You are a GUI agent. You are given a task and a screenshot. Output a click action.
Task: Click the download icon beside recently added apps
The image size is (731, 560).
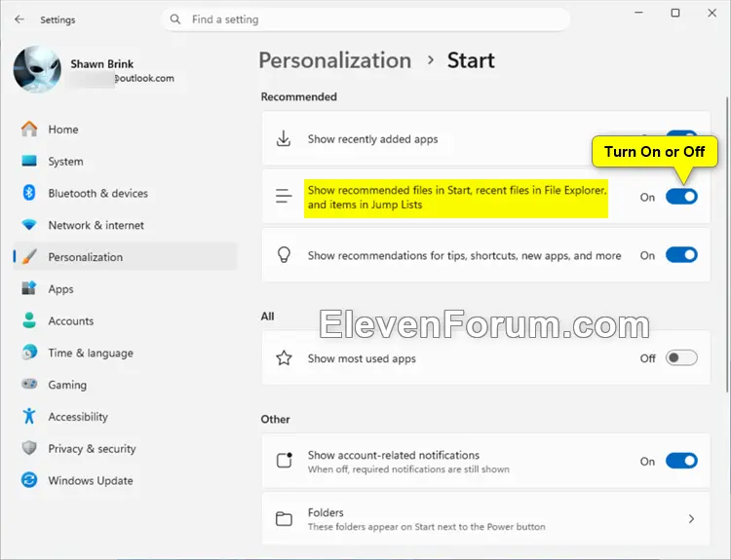pyautogui.click(x=284, y=139)
